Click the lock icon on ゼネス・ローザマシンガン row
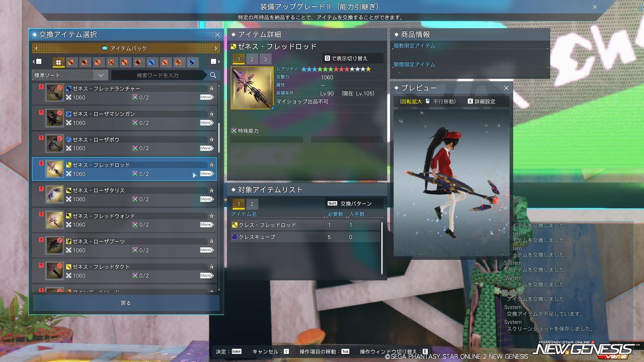Image resolution: width=644 pixels, height=362 pixels. tap(211, 114)
